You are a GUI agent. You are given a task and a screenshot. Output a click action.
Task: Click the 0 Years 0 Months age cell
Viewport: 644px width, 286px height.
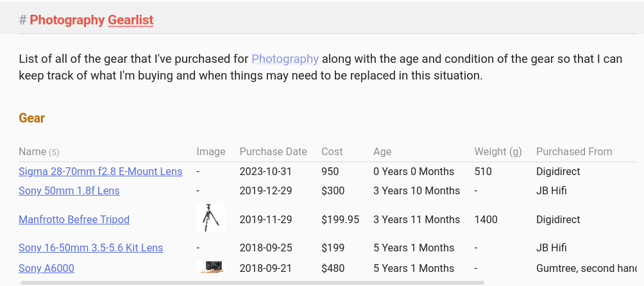tap(414, 171)
